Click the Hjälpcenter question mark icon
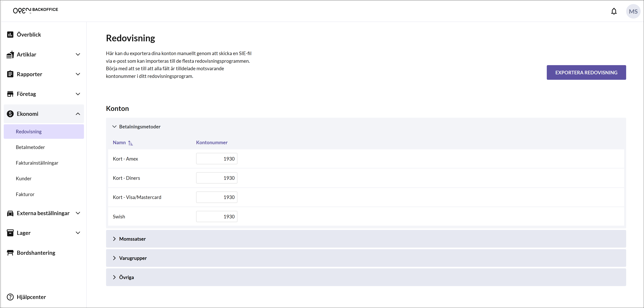 10,297
